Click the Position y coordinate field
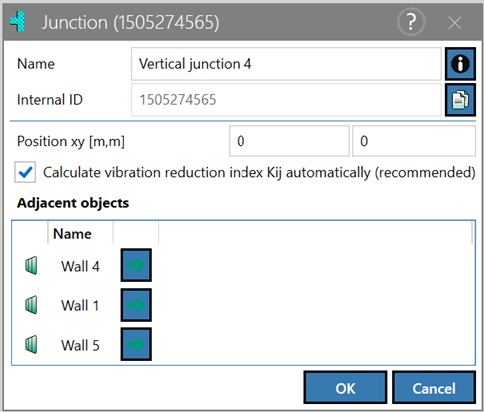 (x=414, y=141)
